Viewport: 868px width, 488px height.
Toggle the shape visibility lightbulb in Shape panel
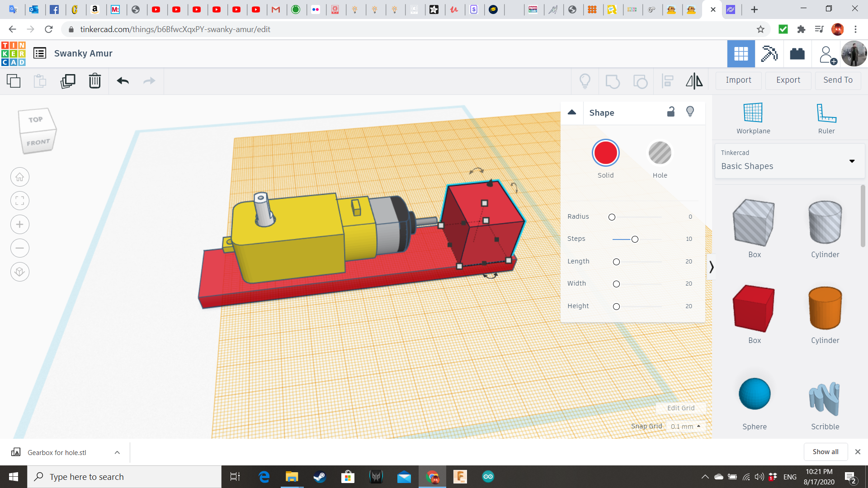(690, 112)
